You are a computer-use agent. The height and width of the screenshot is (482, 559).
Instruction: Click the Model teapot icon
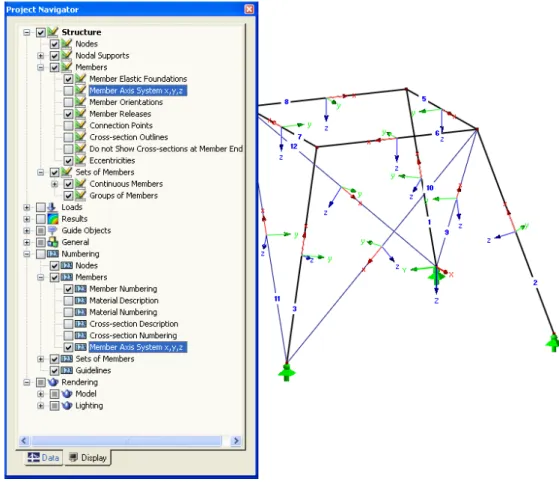[x=67, y=394]
